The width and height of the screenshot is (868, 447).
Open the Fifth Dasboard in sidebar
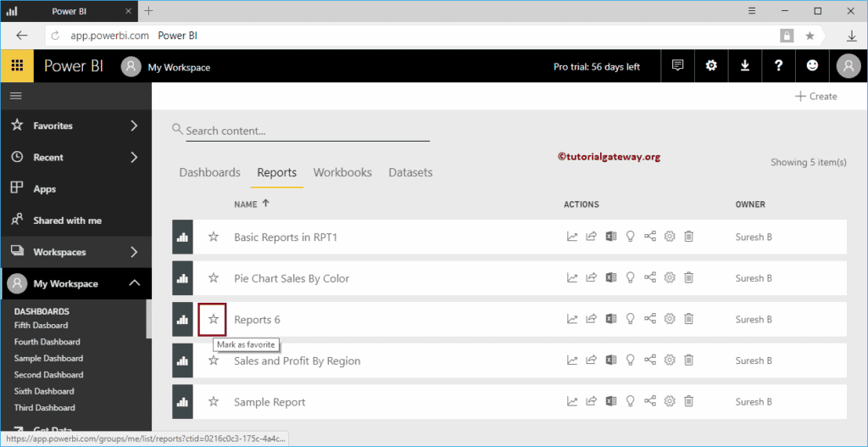pyautogui.click(x=41, y=325)
